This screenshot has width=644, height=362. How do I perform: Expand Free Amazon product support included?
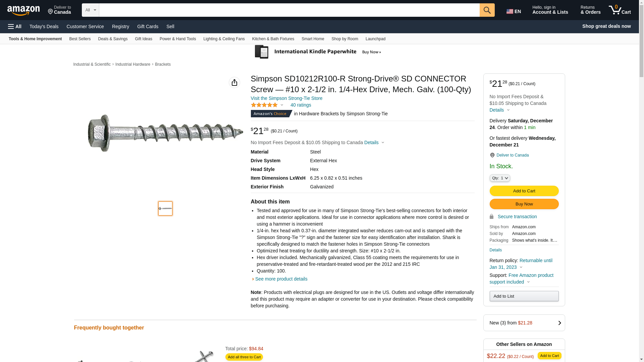point(521,279)
